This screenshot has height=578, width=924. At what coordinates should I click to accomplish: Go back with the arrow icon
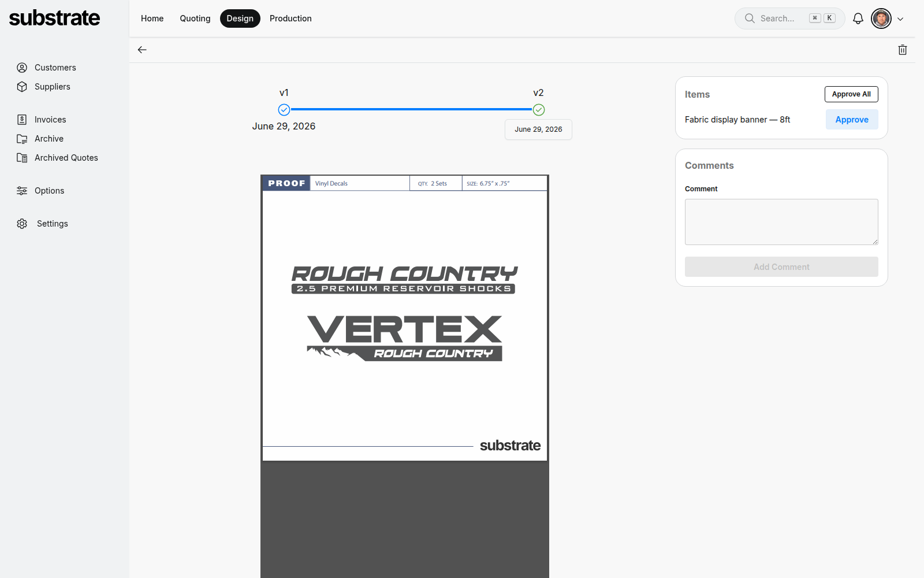pyautogui.click(x=142, y=50)
